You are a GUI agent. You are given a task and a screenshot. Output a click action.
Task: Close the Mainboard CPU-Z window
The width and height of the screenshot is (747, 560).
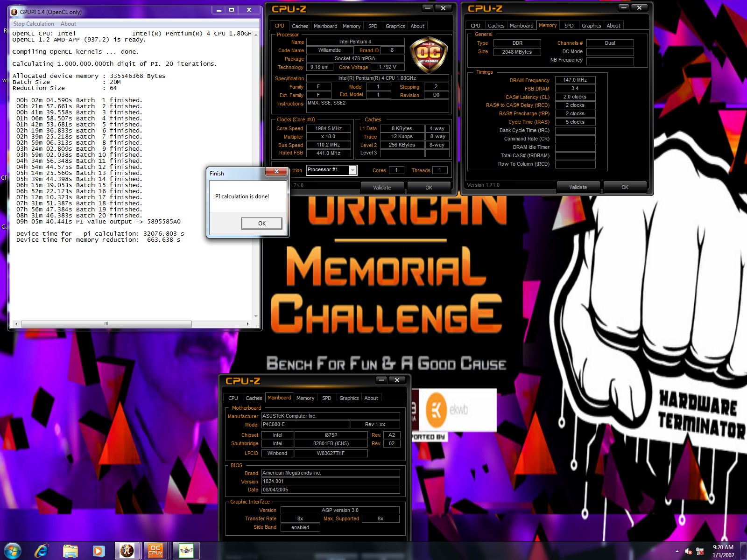pyautogui.click(x=397, y=380)
